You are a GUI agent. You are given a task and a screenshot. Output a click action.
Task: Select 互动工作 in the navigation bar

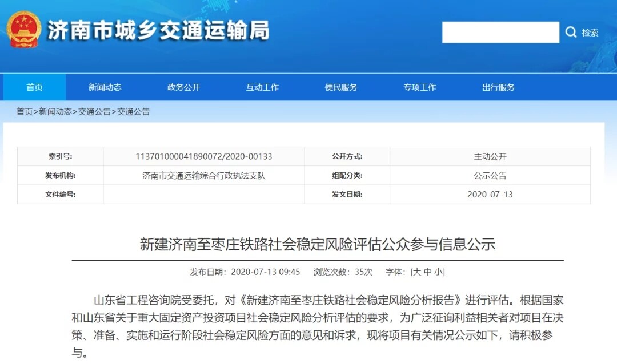click(262, 87)
